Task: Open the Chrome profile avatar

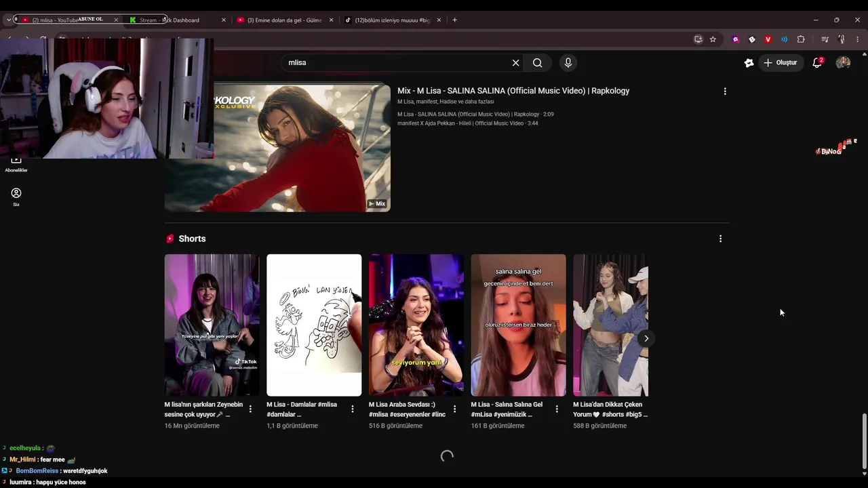Action: click(842, 39)
